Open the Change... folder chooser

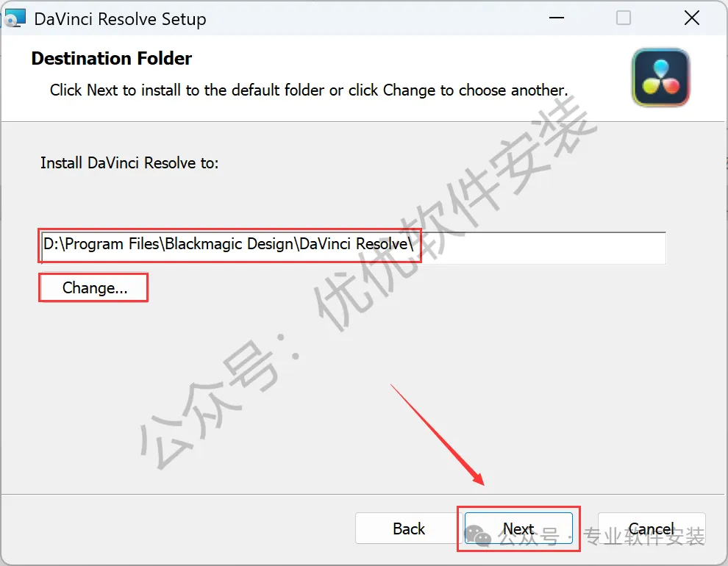coord(94,287)
